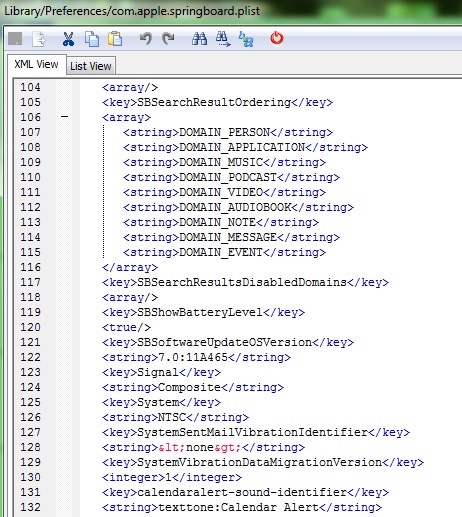The height and width of the screenshot is (517, 462).
Task: Click the System key on line 125
Action: point(161,402)
